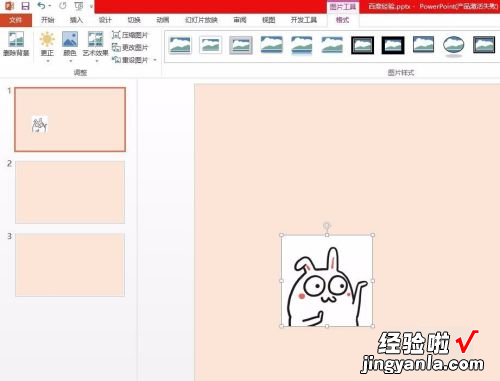Apply the second picture style: beveled matte white

click(210, 45)
